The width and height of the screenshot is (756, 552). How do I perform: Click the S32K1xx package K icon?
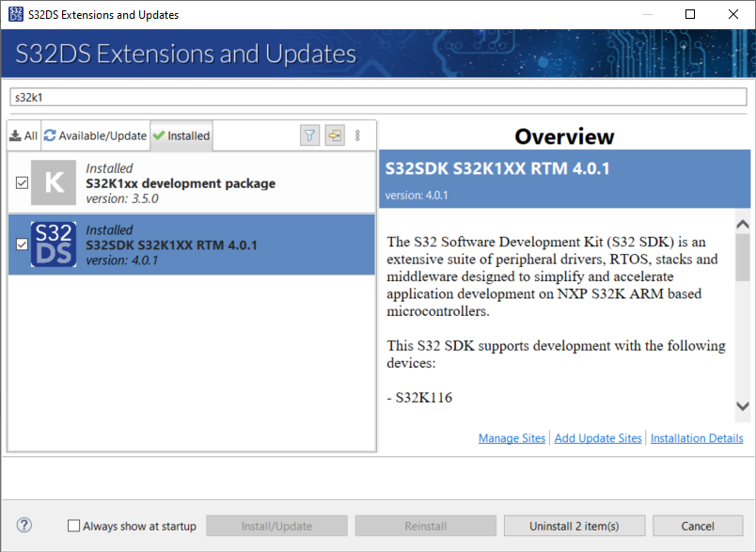tap(54, 182)
